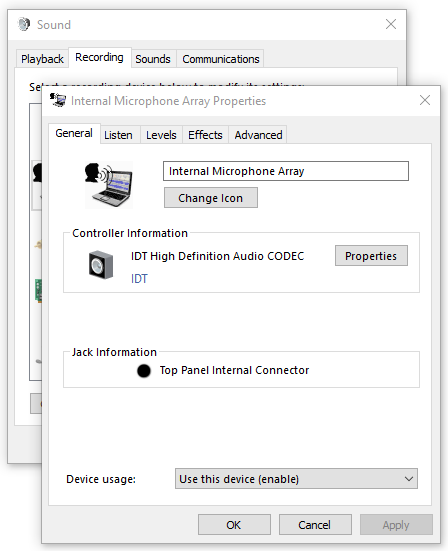Switch to the Listen tab
The width and height of the screenshot is (448, 551).
pyautogui.click(x=118, y=135)
